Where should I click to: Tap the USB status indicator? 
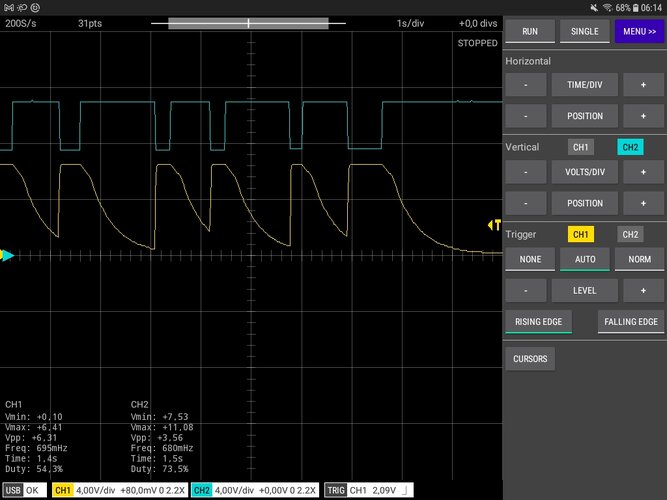(x=24, y=490)
